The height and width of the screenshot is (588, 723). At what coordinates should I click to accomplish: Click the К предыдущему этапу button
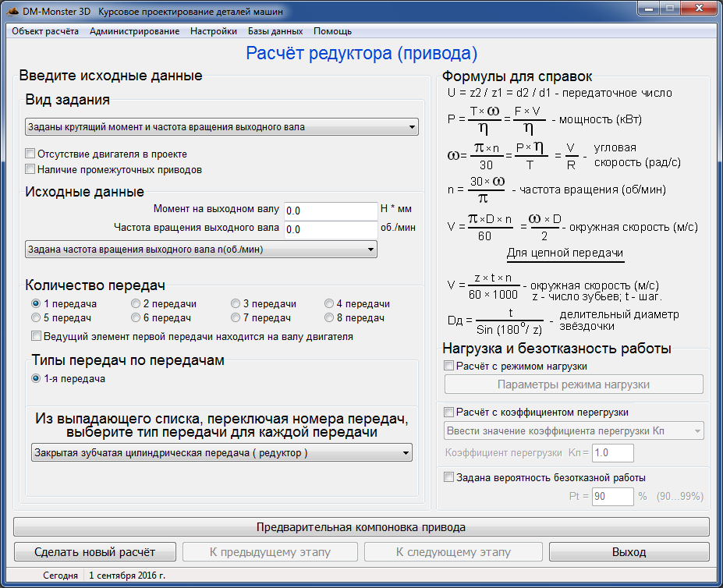tap(270, 552)
